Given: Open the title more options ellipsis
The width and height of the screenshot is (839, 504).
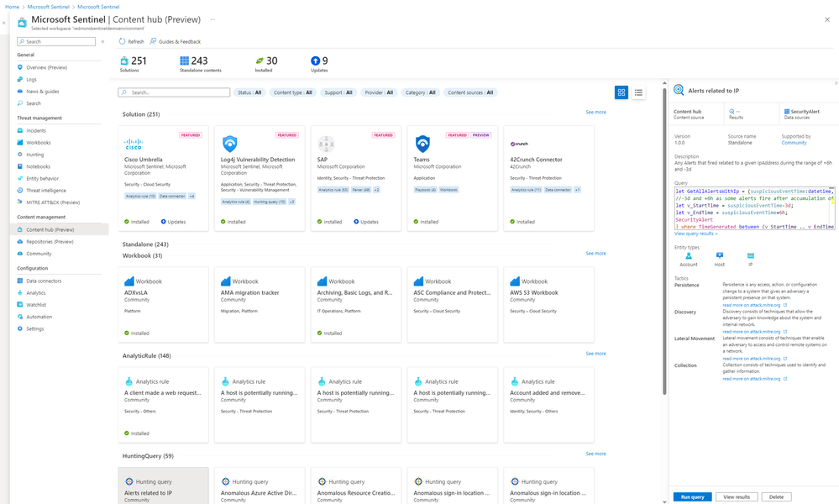Looking at the screenshot, I should tap(212, 19).
